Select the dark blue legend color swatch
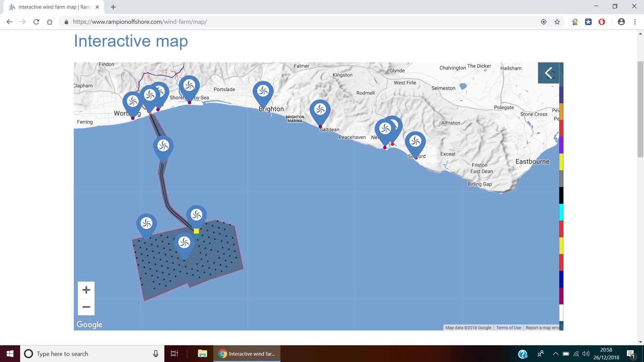The width and height of the screenshot is (644, 362). point(561,279)
